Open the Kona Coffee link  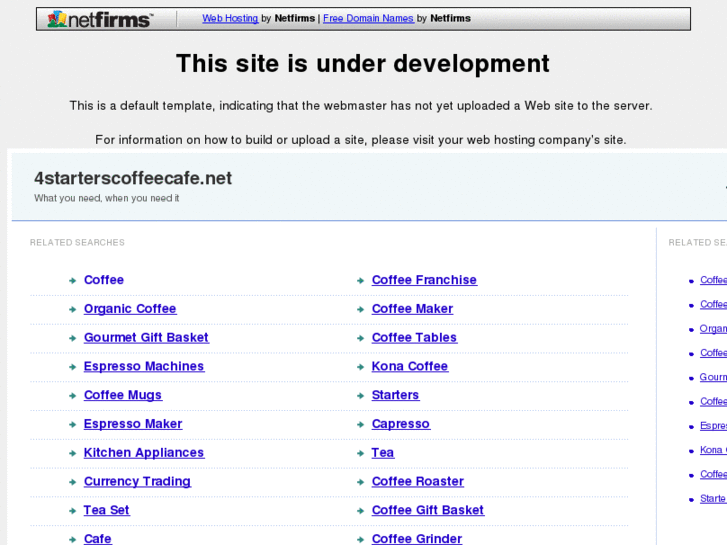coord(410,366)
